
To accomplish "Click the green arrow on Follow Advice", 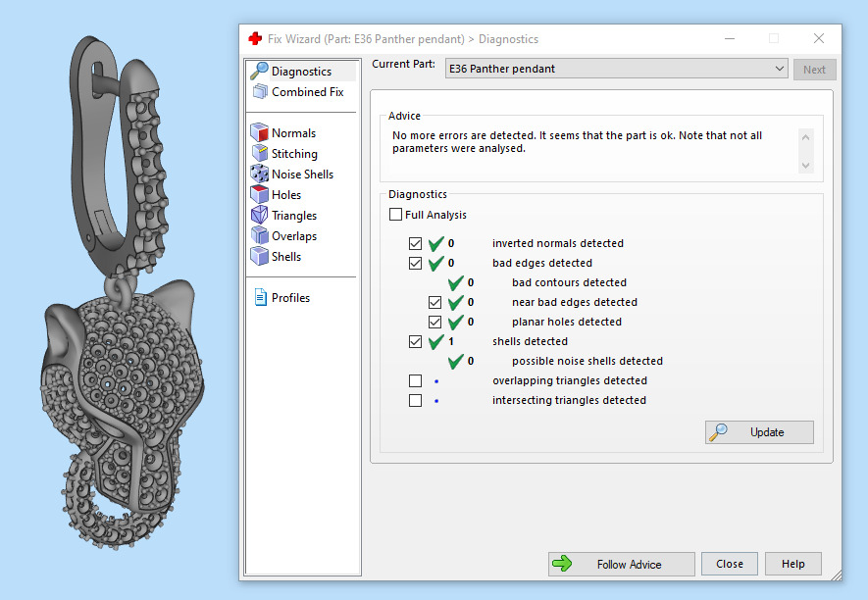I will [562, 564].
